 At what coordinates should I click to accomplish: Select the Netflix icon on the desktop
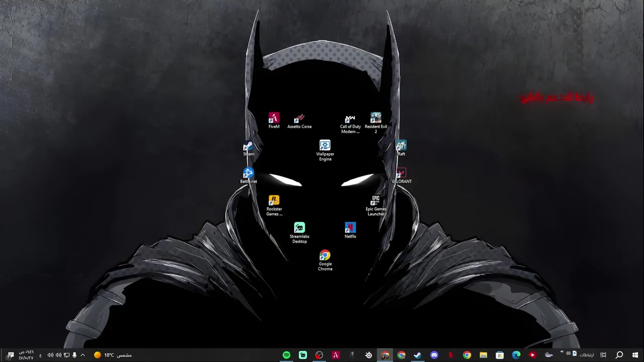tap(350, 231)
